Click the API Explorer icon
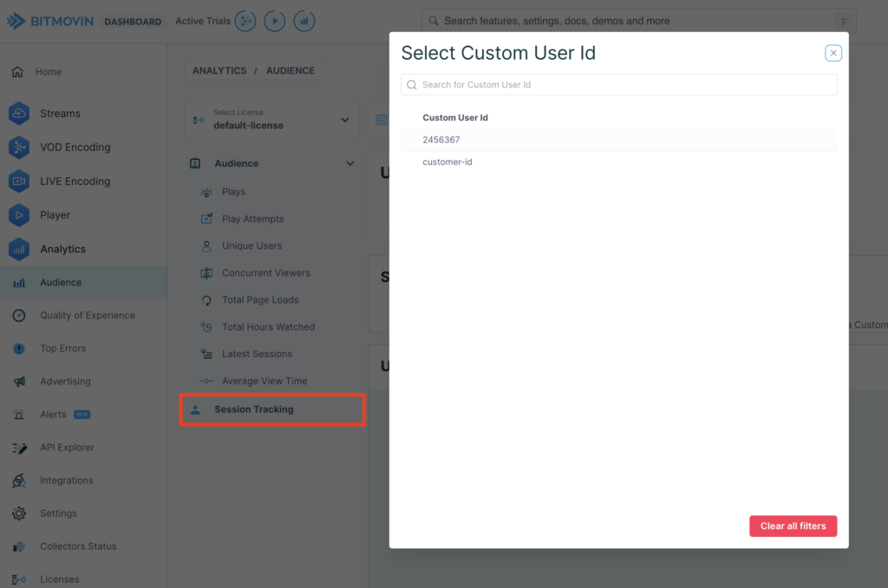This screenshot has width=888, height=588. [19, 448]
